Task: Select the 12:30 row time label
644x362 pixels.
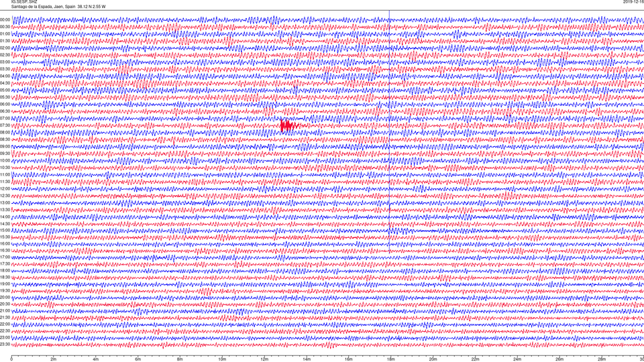Action: (x=5, y=196)
